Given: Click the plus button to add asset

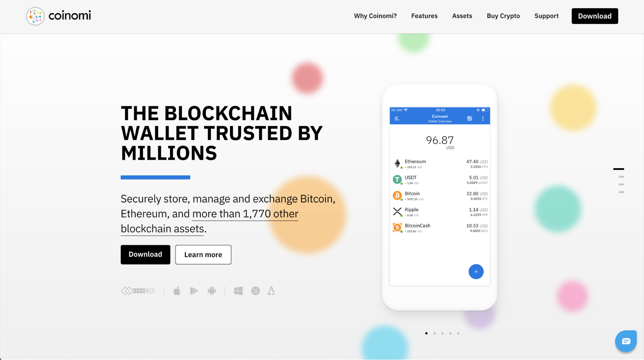Looking at the screenshot, I should click(476, 272).
